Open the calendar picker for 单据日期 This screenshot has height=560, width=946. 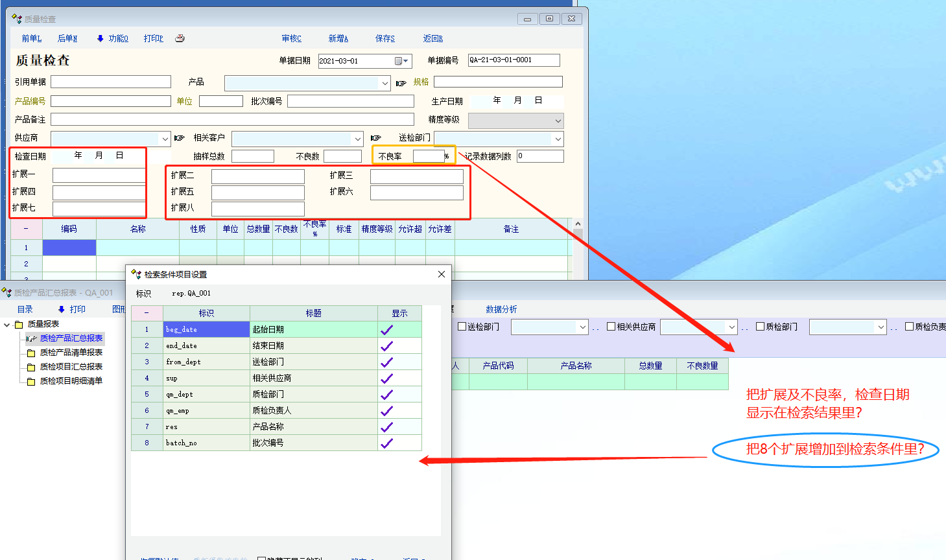pos(401,61)
